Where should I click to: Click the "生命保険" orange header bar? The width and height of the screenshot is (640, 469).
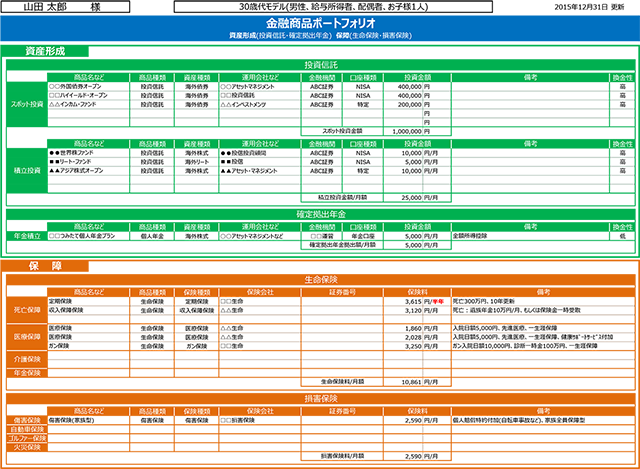[x=321, y=280]
